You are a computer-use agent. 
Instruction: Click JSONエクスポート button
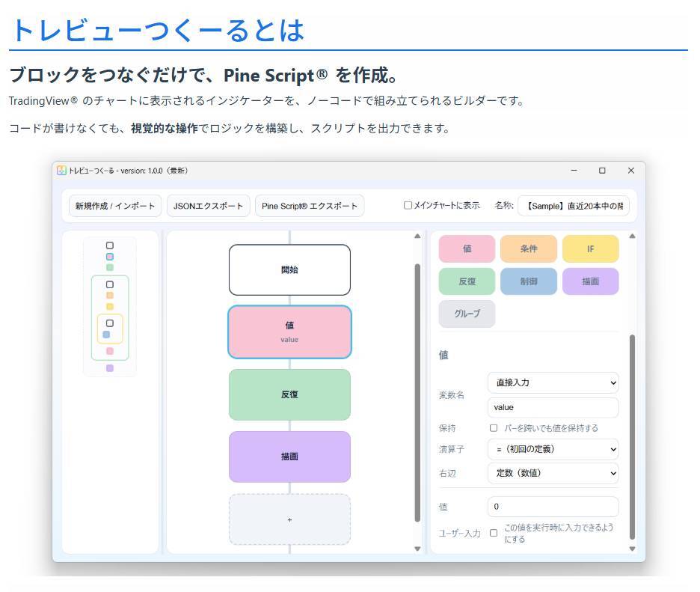(209, 206)
